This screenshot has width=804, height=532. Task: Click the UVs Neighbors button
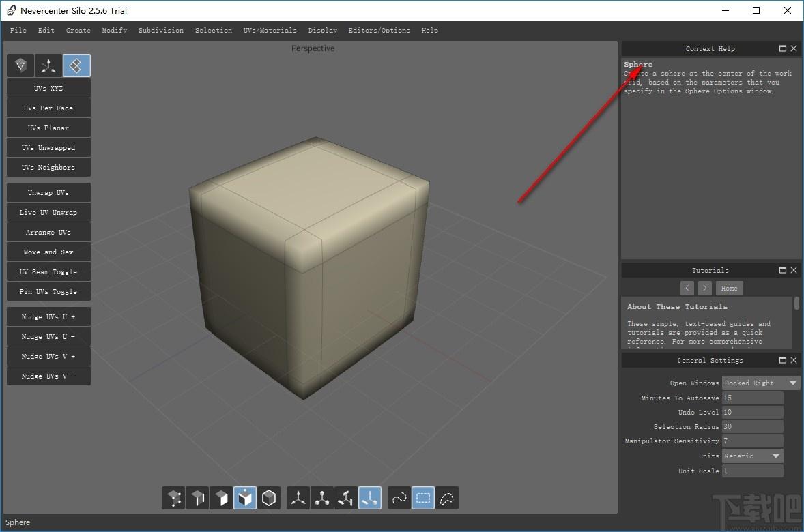[48, 167]
